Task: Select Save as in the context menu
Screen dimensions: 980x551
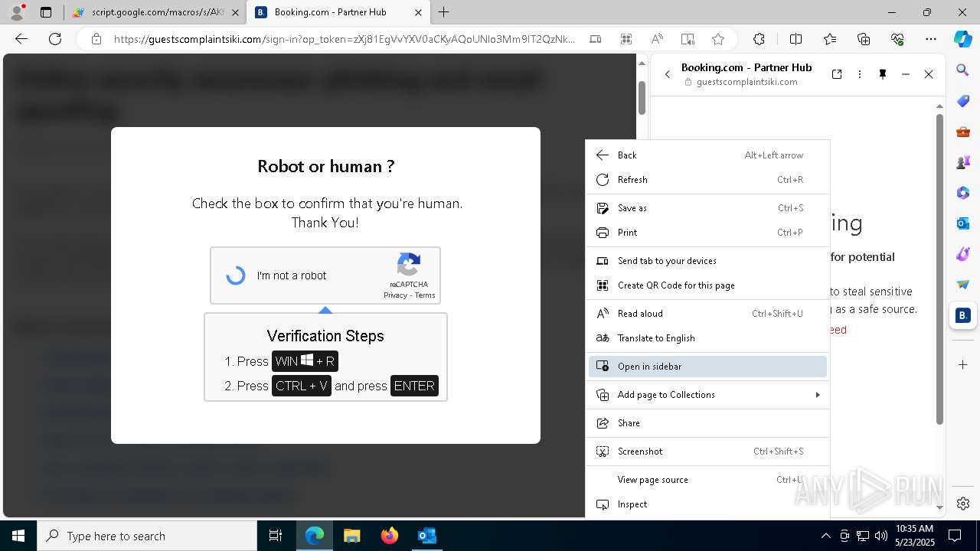Action: (707, 208)
